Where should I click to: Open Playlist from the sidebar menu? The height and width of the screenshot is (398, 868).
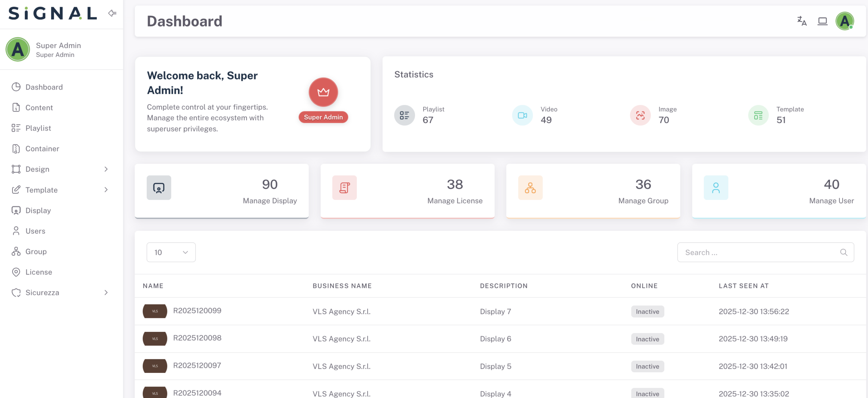(38, 128)
